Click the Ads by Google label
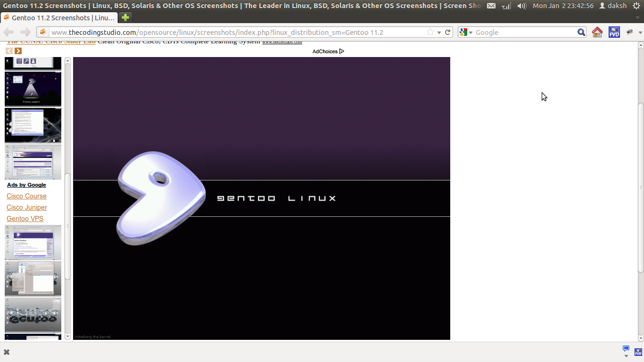This screenshot has width=644, height=362. pyautogui.click(x=26, y=185)
